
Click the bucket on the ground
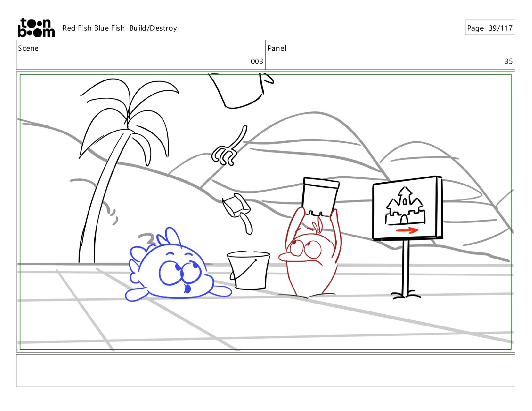point(249,270)
